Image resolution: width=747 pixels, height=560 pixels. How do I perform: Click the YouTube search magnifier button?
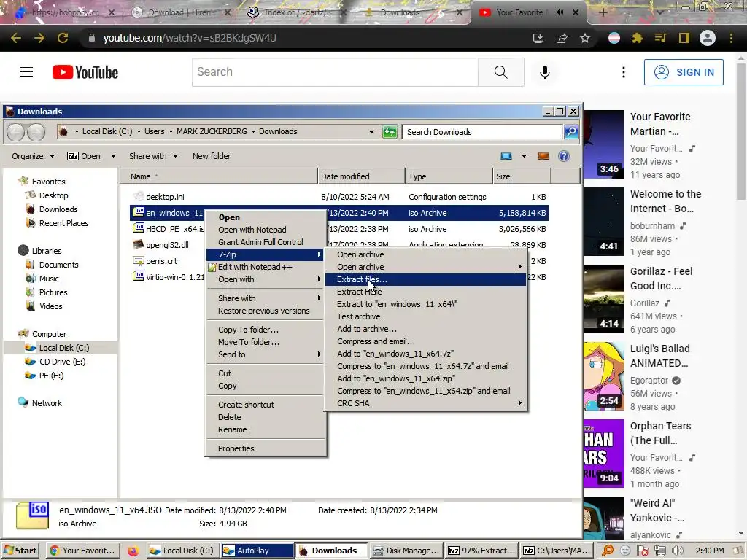tap(500, 72)
